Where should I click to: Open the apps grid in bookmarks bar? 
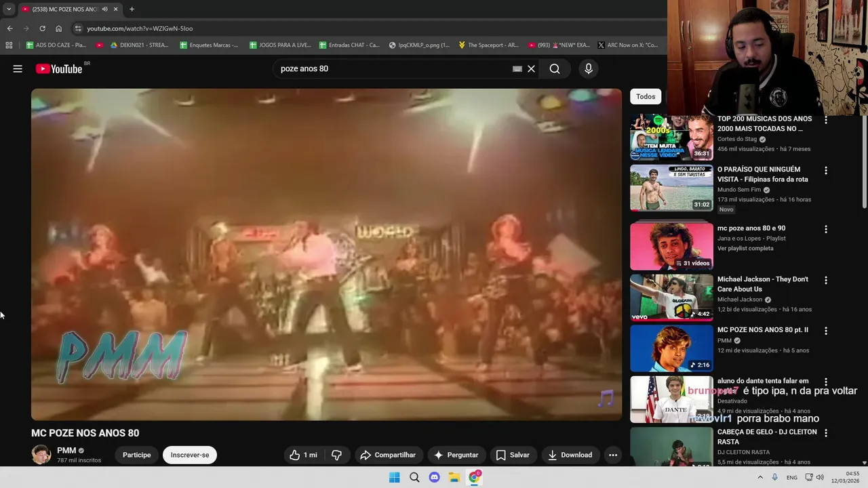point(9,45)
